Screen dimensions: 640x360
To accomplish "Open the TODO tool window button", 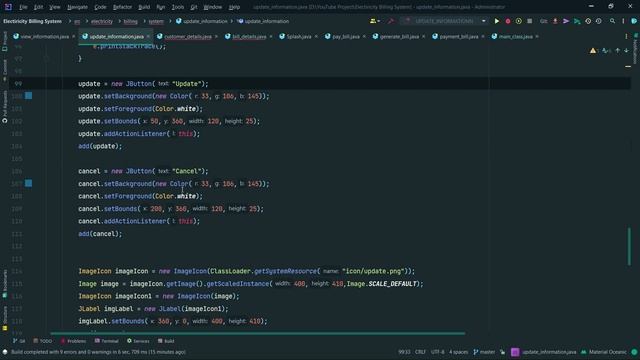I will 43,341.
